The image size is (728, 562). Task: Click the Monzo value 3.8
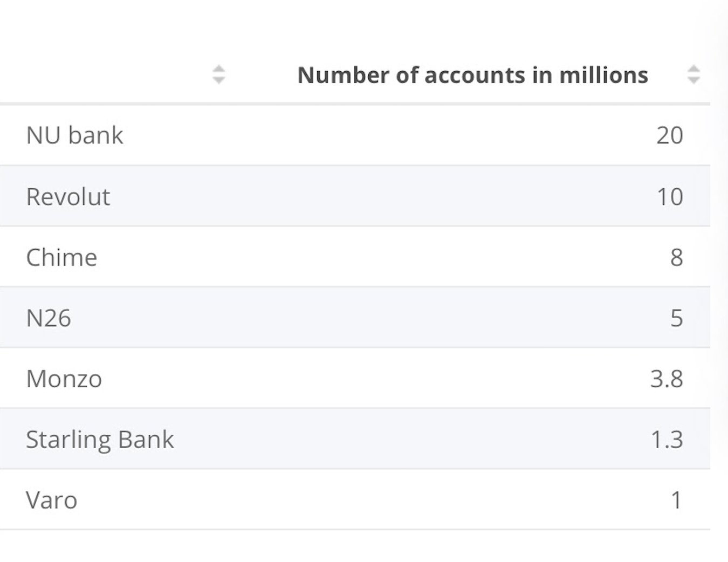tap(667, 379)
